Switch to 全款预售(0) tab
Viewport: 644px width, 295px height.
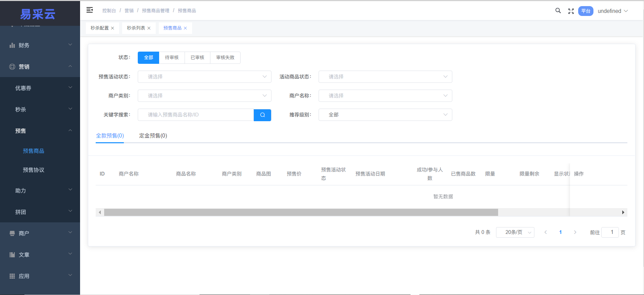110,136
